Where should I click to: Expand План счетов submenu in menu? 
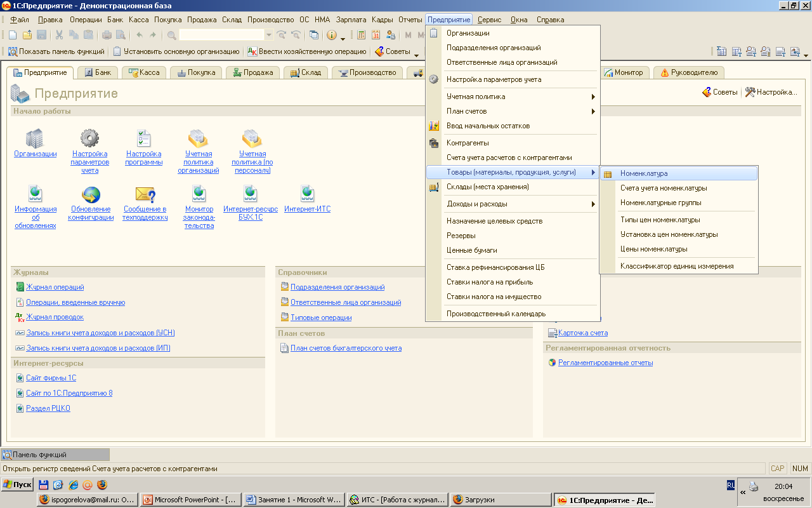coord(513,111)
